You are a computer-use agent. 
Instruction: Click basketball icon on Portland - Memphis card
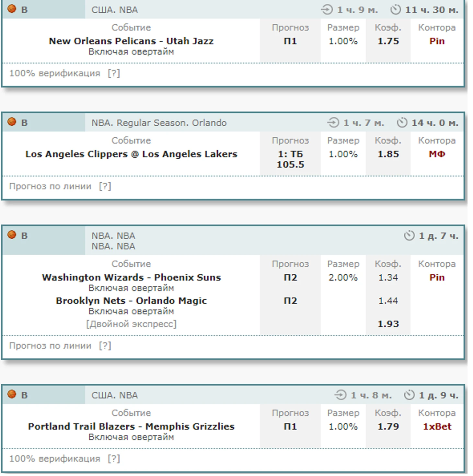tap(12, 394)
